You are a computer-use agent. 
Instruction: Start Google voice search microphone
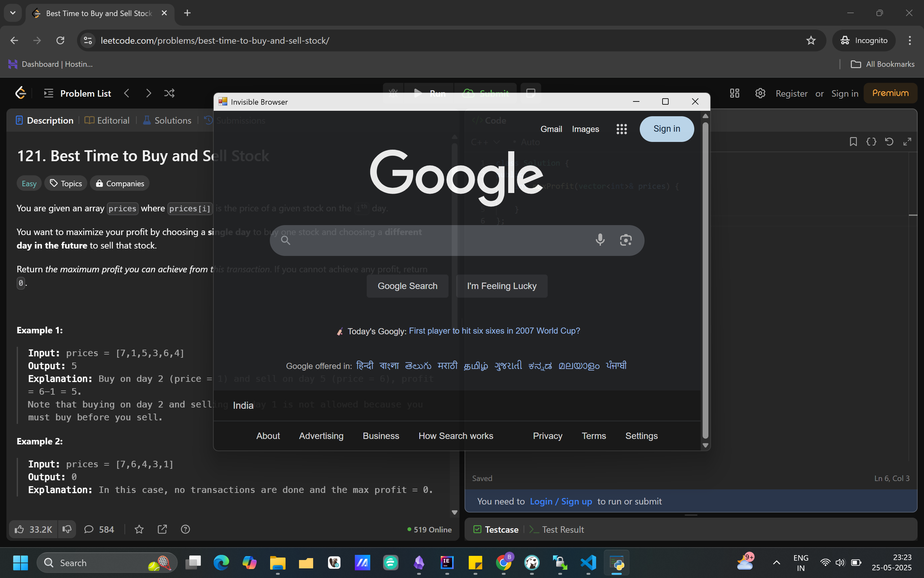[600, 240]
